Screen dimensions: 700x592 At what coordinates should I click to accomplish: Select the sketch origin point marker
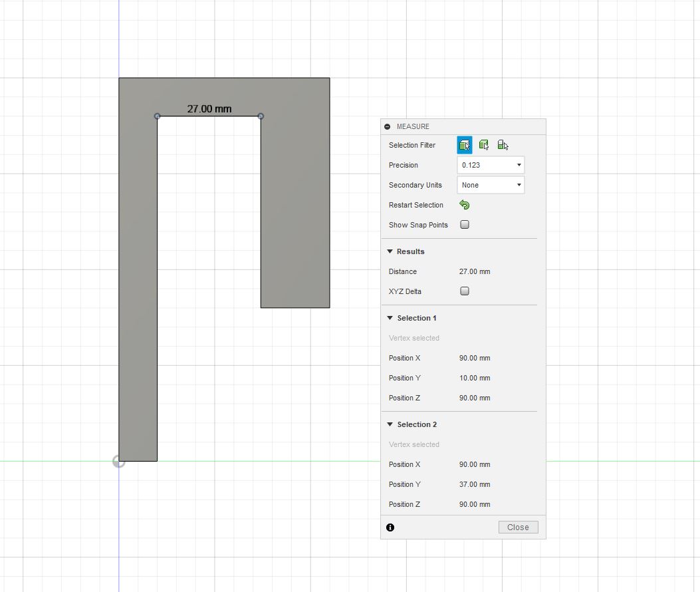click(x=119, y=462)
